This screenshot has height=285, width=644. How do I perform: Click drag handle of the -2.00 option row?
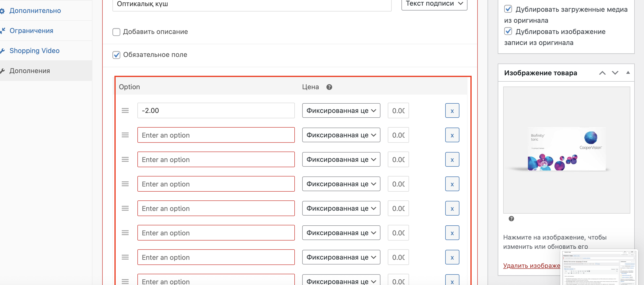point(125,110)
